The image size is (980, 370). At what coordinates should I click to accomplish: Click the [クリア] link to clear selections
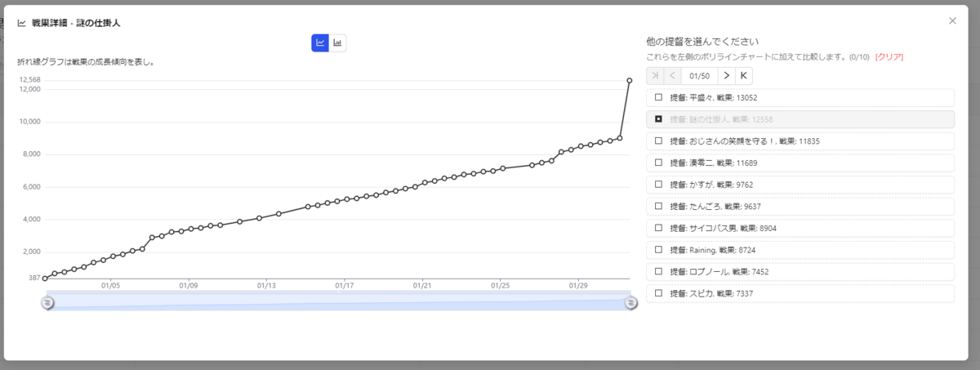pos(889,57)
